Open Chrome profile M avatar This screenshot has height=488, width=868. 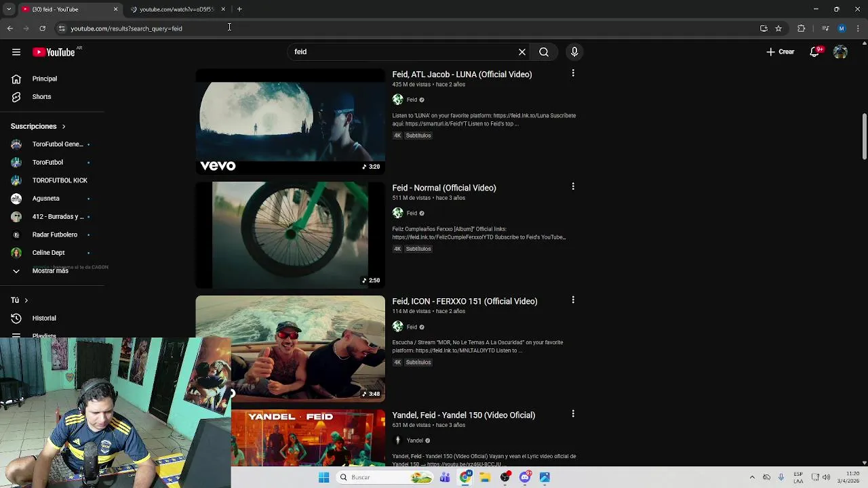point(842,28)
